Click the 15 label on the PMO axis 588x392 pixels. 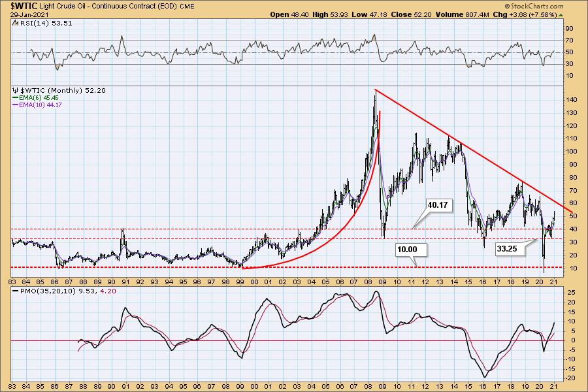point(572,312)
